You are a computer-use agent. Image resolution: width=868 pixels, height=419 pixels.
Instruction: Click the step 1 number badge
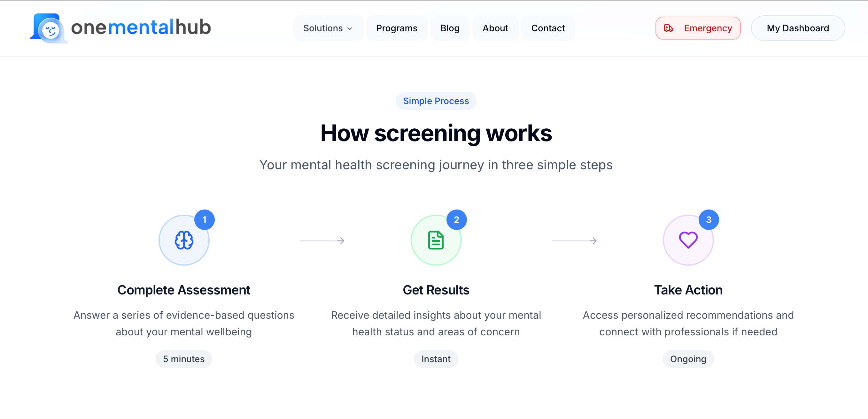coord(205,220)
